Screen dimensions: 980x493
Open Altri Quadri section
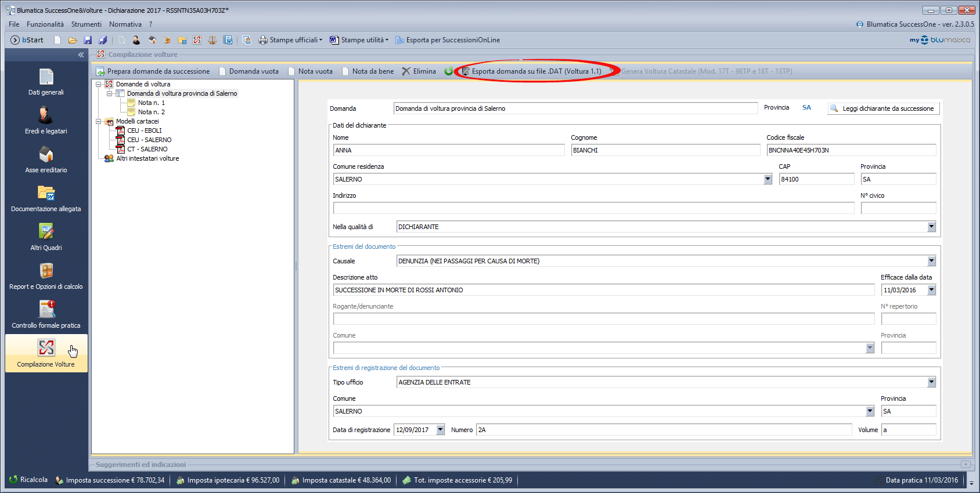click(46, 237)
